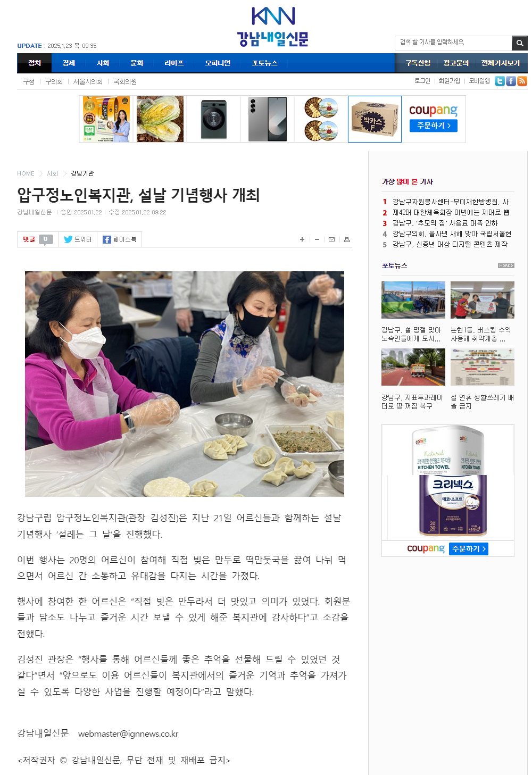
Task: Open the 정치 menu tab
Action: click(x=35, y=63)
